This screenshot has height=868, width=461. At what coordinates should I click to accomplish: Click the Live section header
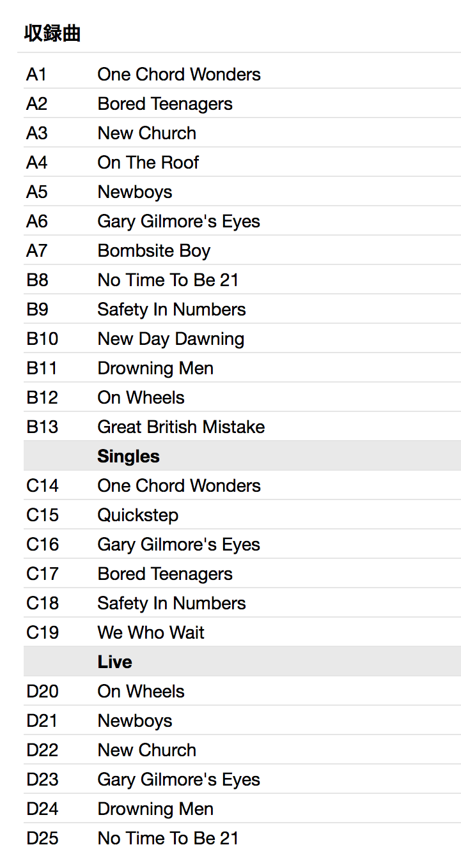[x=115, y=662]
